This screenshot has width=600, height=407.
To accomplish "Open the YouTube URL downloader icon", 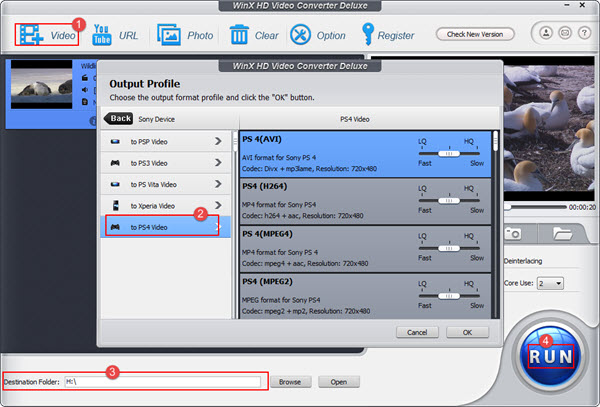I will click(x=101, y=35).
